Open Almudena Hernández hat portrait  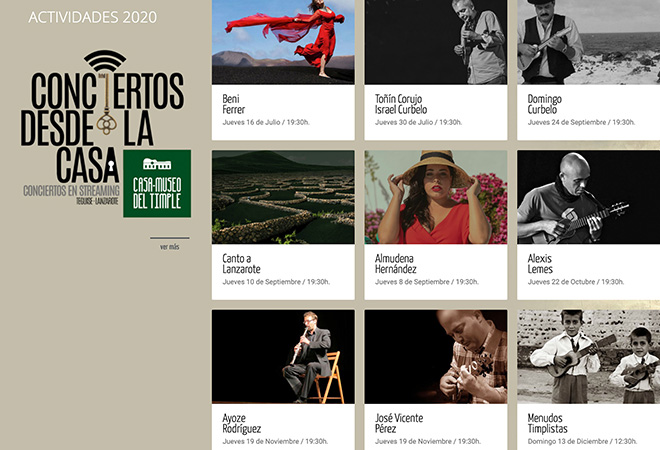[x=435, y=197]
